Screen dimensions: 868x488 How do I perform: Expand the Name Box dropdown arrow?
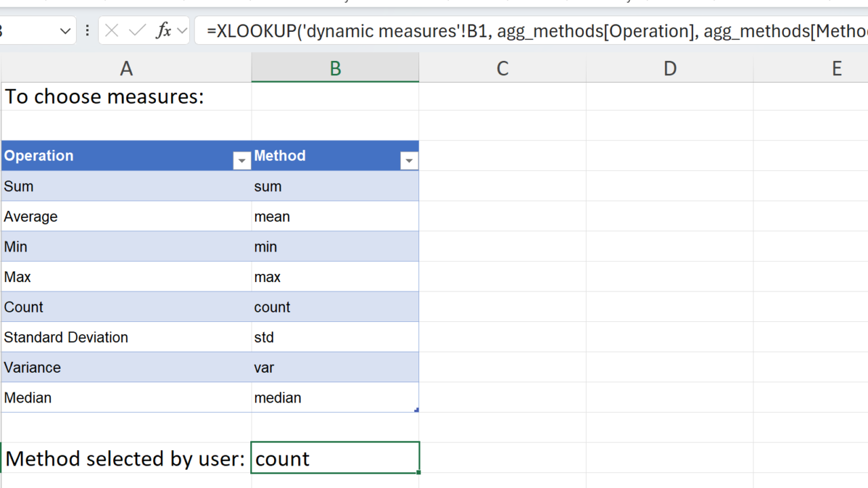[65, 30]
